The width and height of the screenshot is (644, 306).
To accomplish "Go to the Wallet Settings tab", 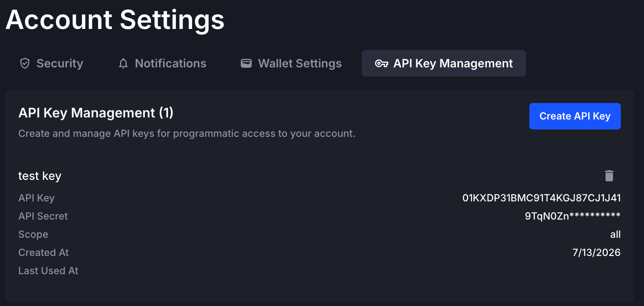I will click(x=291, y=63).
